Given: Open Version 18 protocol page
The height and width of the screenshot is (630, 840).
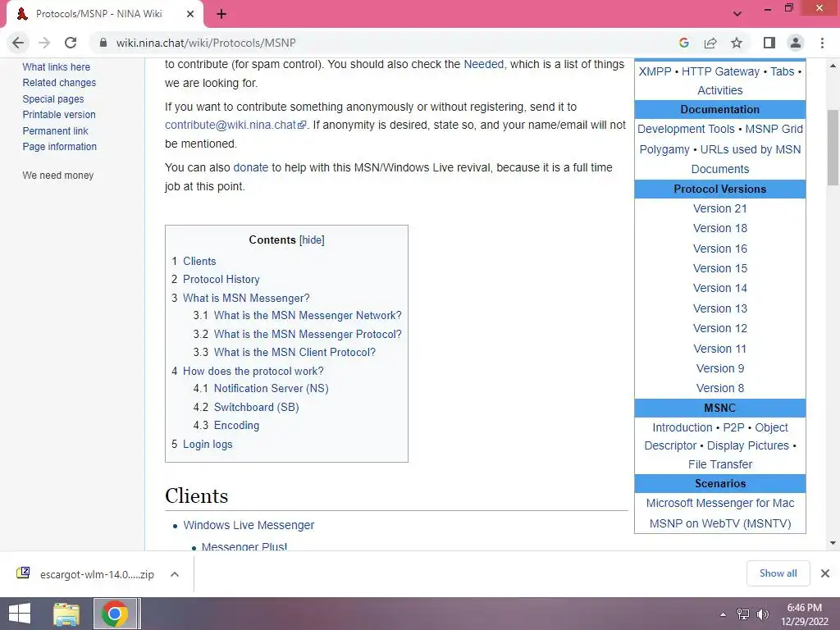Looking at the screenshot, I should tap(719, 228).
